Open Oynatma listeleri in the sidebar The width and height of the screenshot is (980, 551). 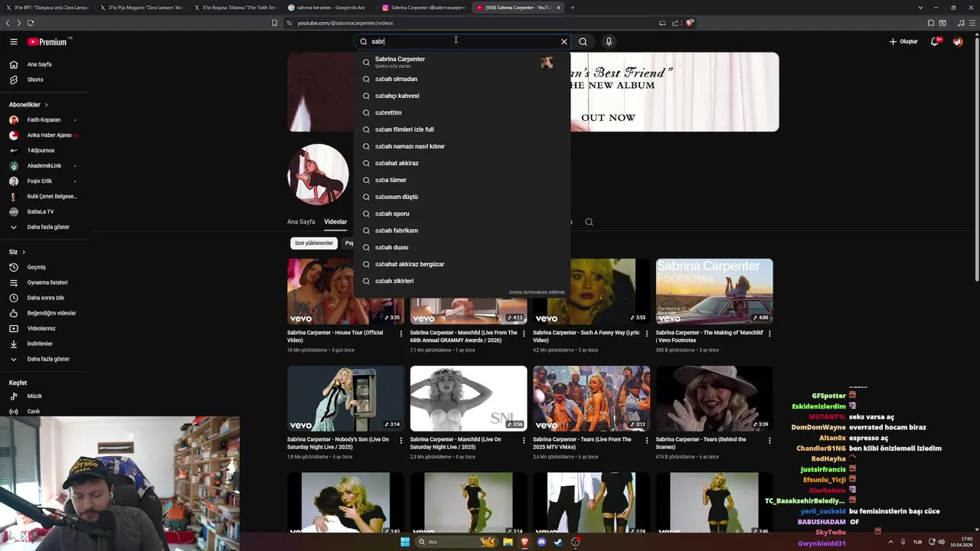[x=44, y=282]
